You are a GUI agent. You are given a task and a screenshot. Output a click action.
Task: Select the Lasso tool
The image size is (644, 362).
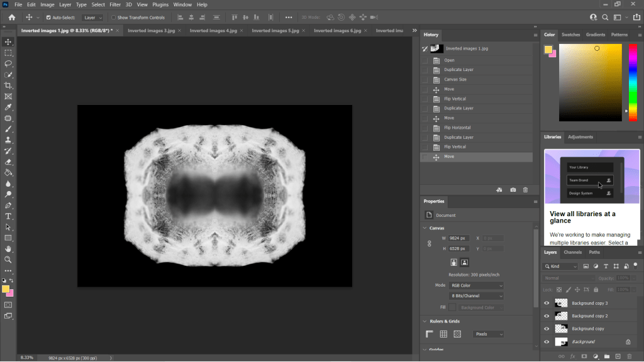click(x=8, y=63)
